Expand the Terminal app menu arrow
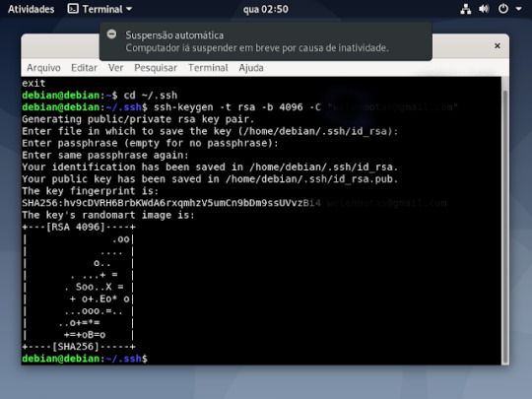Screen dimensions: 532x399 pos(129,9)
